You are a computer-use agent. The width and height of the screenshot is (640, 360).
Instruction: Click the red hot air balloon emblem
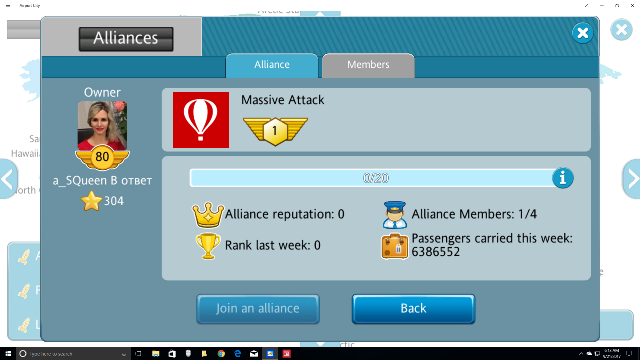pos(201,120)
